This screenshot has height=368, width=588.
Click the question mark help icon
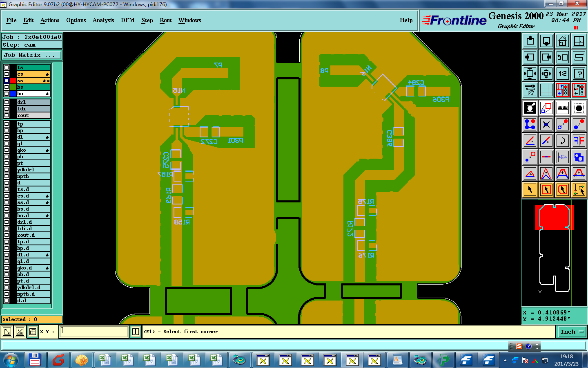pos(579,74)
